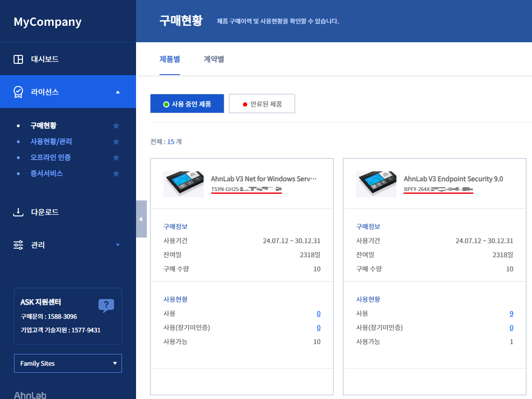This screenshot has height=399, width=532.
Task: Favorite 구매현황 with its star
Action: 116,126
